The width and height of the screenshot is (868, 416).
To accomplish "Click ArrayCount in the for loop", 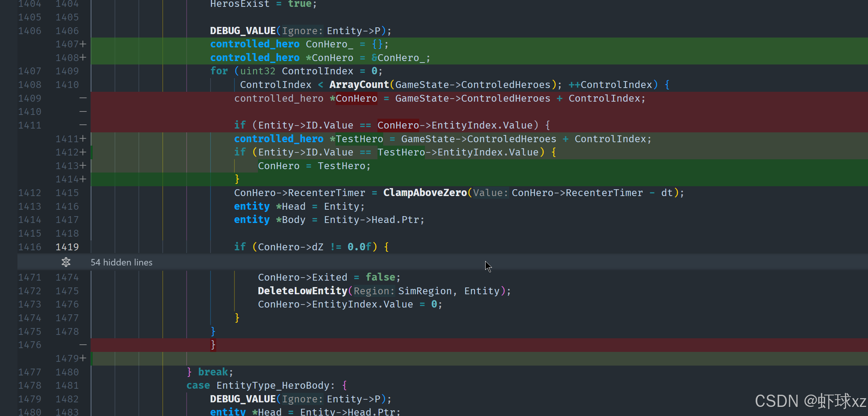I will click(359, 85).
